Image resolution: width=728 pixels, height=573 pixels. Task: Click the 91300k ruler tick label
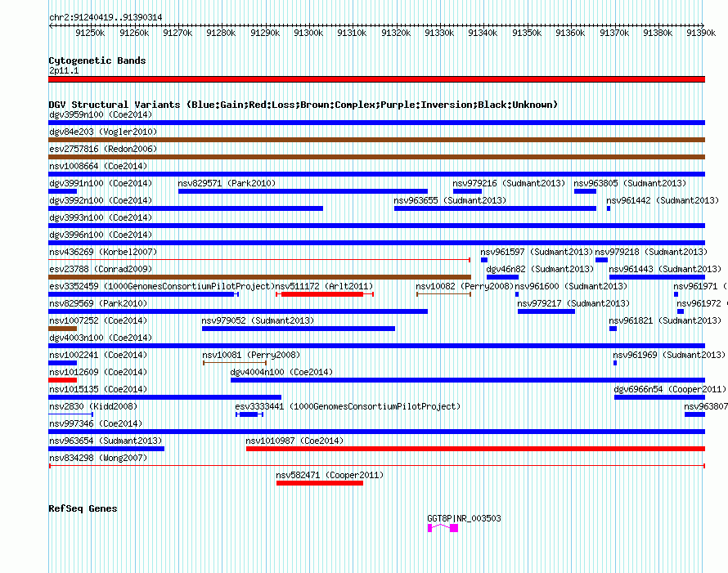[308, 33]
